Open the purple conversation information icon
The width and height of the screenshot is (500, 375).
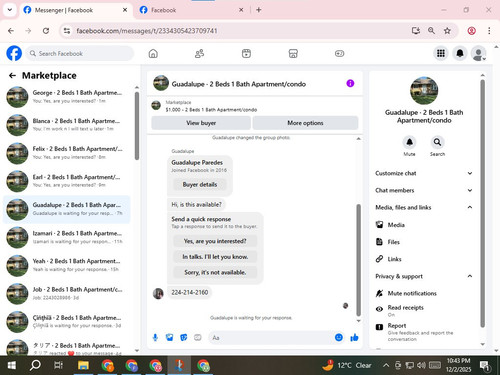coord(350,83)
